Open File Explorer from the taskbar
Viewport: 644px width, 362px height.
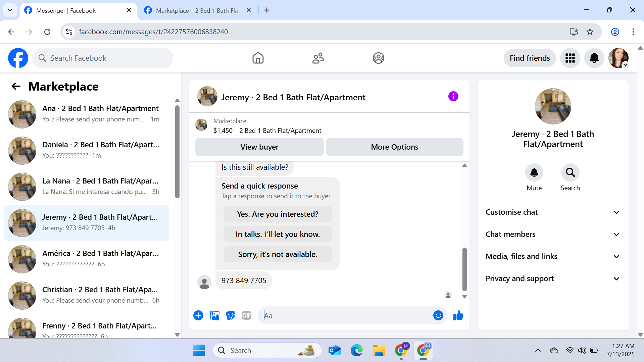coord(379,350)
